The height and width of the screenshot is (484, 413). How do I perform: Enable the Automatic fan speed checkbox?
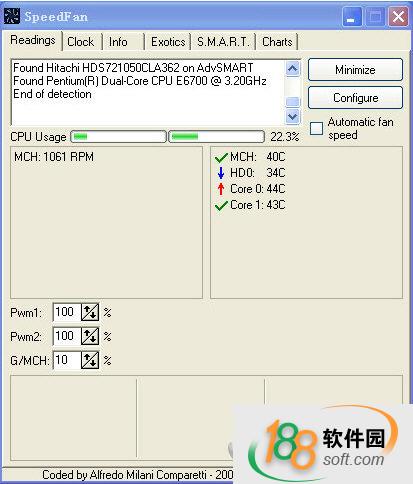tap(316, 128)
